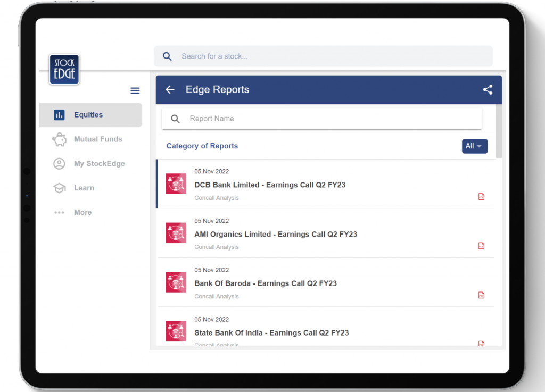Show More sidebar options
Image resolution: width=545 pixels, height=392 pixels.
pyautogui.click(x=90, y=212)
